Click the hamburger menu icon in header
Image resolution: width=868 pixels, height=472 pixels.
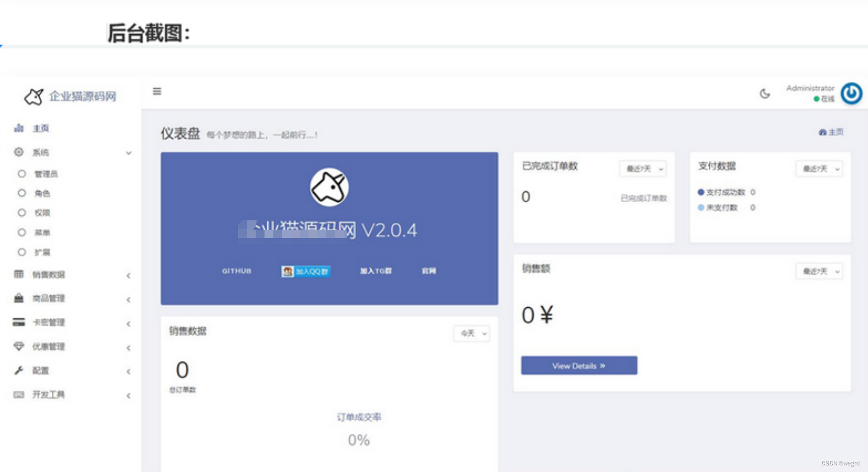pyautogui.click(x=157, y=91)
